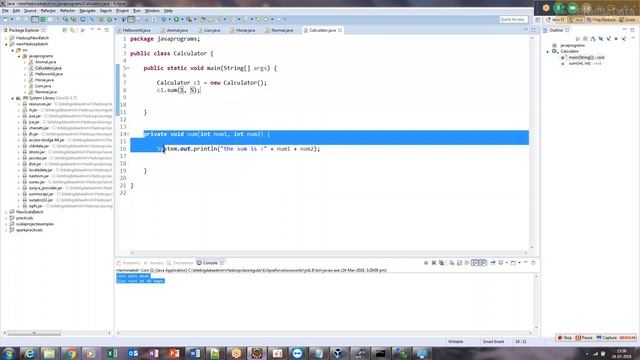Click the New file toolbar icon
640x360 pixels.
pyautogui.click(x=6, y=19)
